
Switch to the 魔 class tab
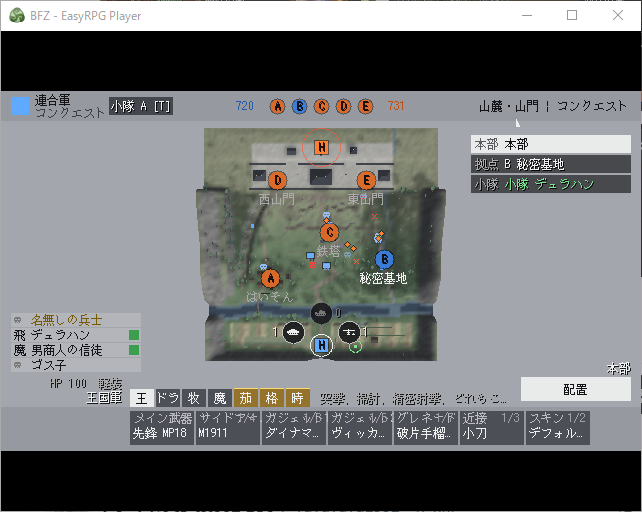[x=220, y=398]
